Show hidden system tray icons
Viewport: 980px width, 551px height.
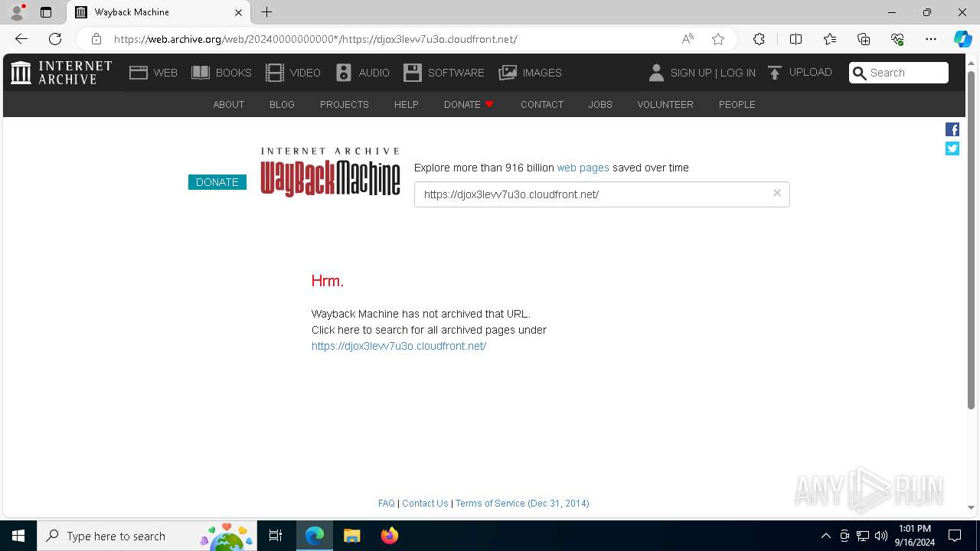tap(825, 536)
